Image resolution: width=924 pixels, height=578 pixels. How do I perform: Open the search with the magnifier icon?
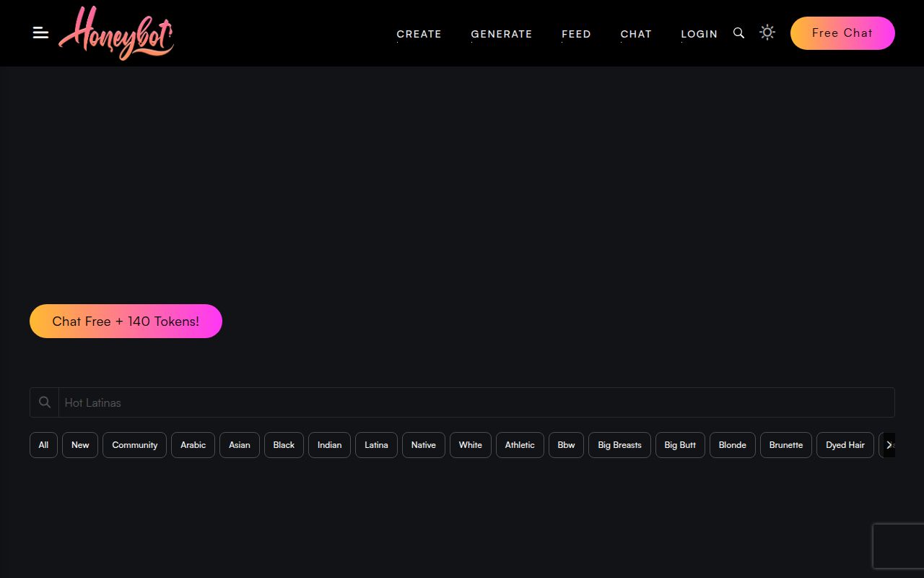tap(738, 33)
